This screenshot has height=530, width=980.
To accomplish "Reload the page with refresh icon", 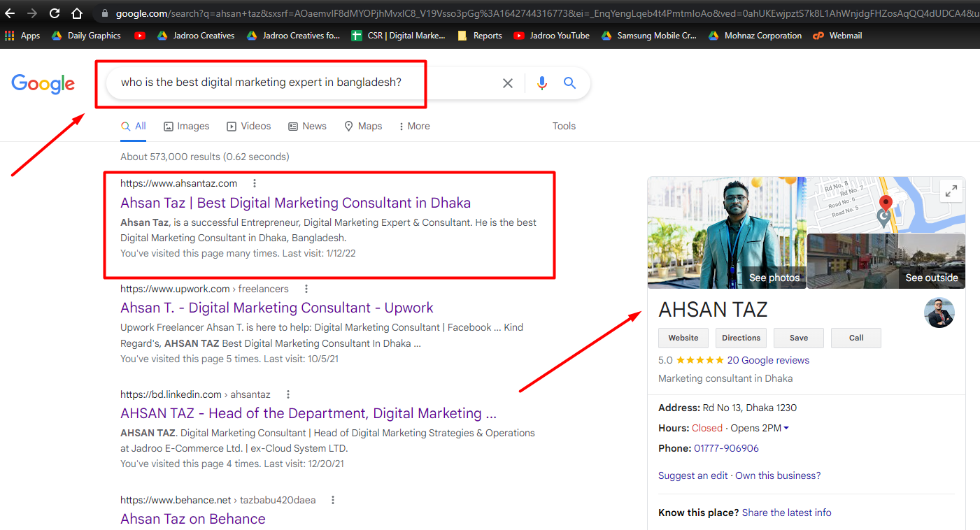I will 54,13.
